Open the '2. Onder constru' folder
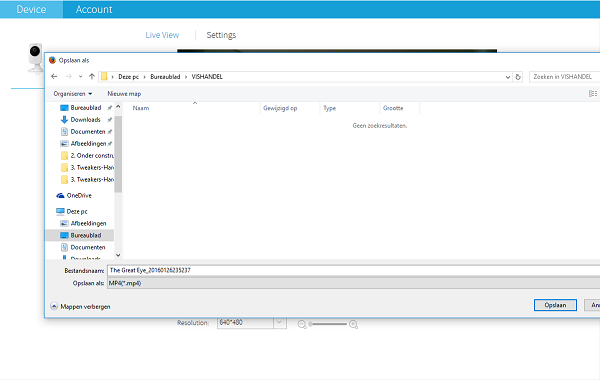600x380 pixels. click(87, 156)
